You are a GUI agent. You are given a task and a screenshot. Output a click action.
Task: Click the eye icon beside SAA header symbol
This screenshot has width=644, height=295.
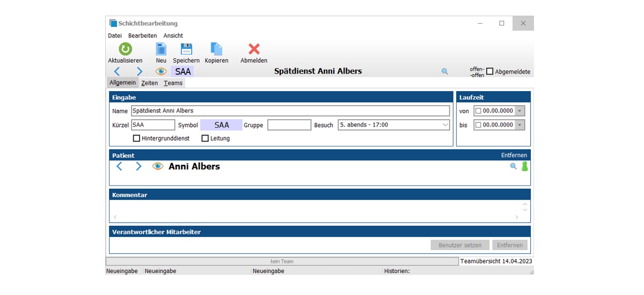click(x=161, y=71)
